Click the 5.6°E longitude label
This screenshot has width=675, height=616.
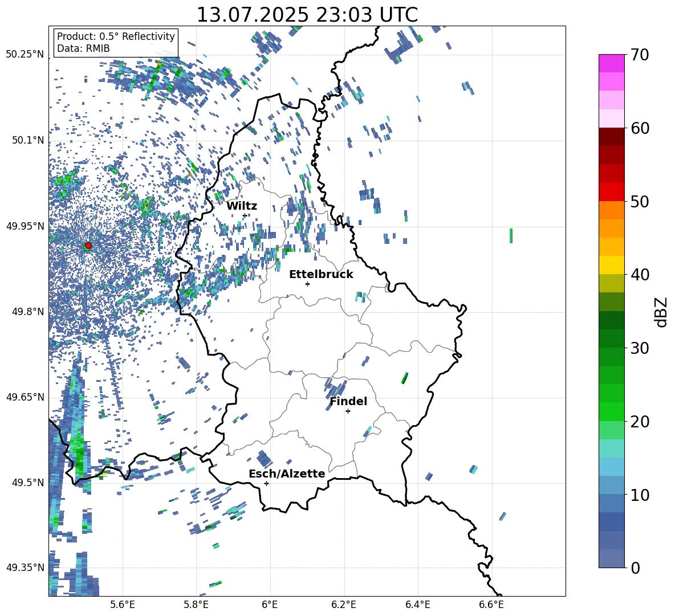pos(123,605)
